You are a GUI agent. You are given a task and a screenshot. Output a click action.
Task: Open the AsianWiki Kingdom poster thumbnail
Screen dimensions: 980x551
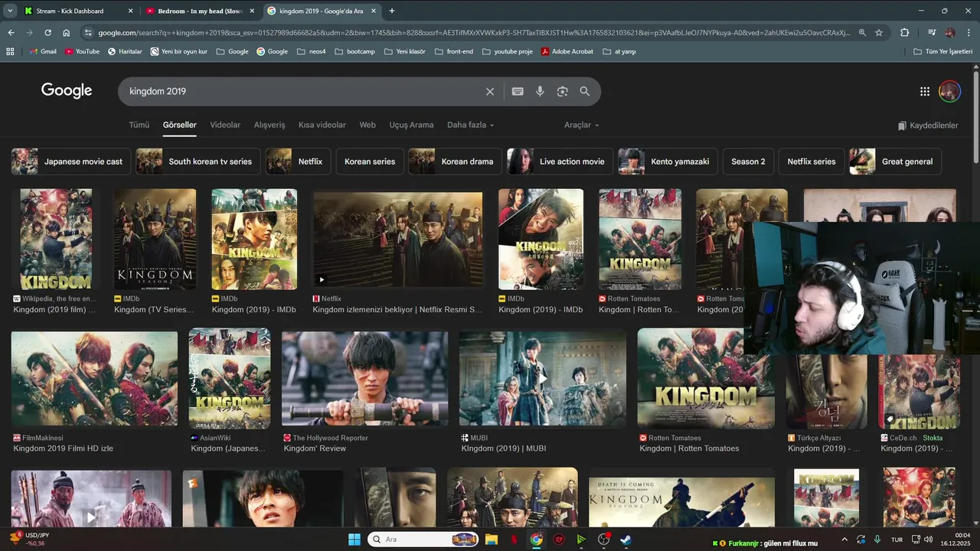230,378
